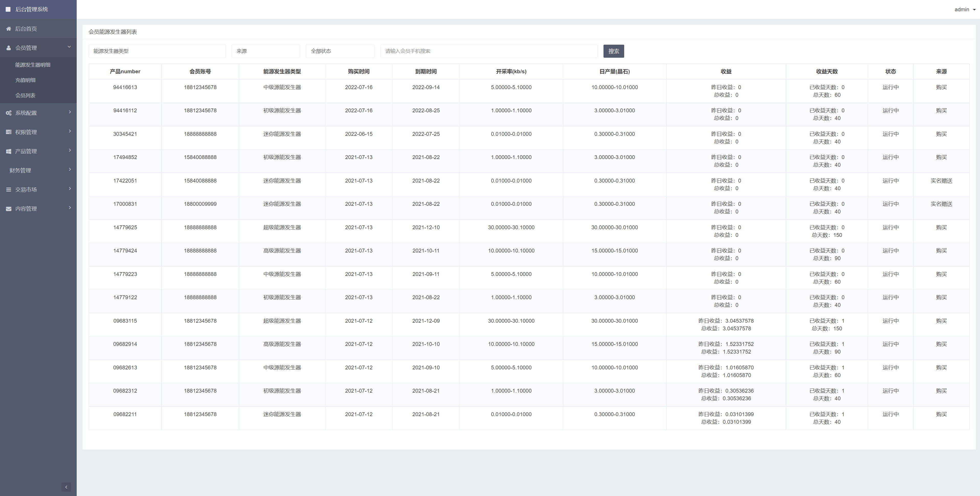Expand the 会员管理 menu section
The image size is (980, 496).
[x=38, y=47]
